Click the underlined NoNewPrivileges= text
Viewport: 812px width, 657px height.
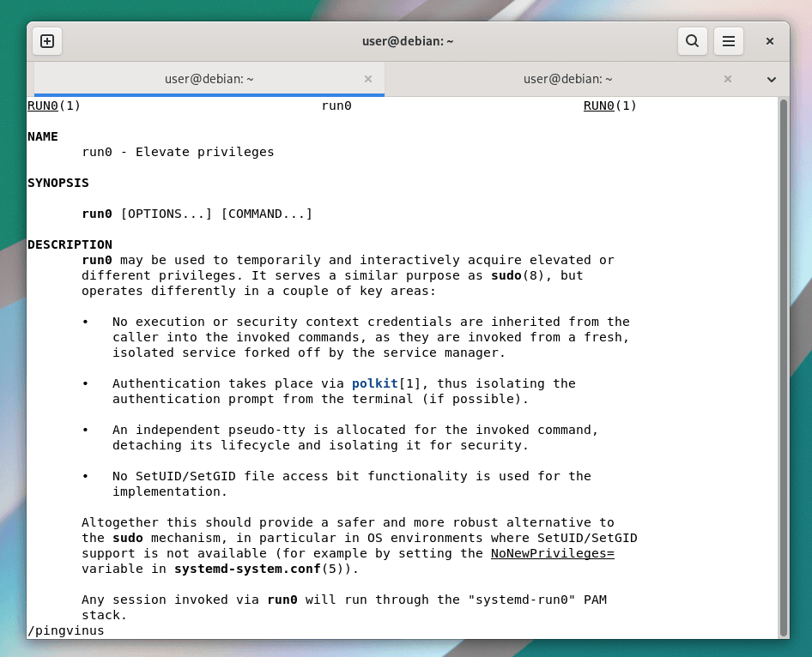point(552,553)
